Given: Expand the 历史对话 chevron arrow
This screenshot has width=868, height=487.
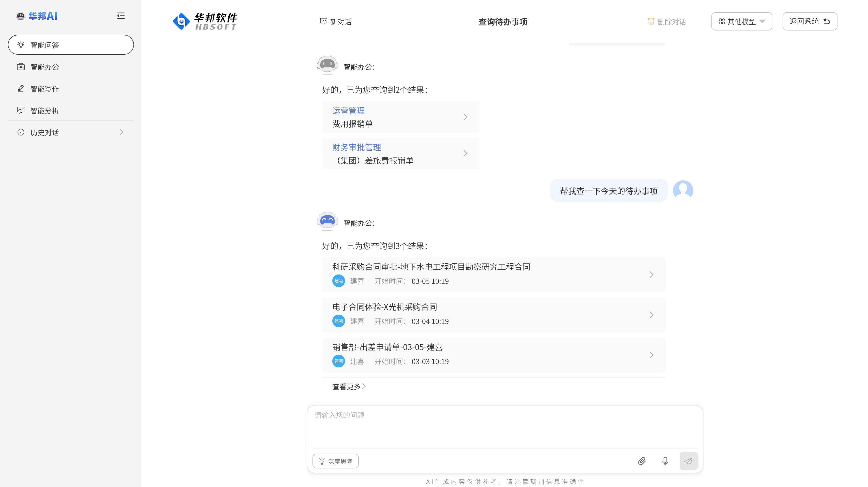Looking at the screenshot, I should [121, 132].
